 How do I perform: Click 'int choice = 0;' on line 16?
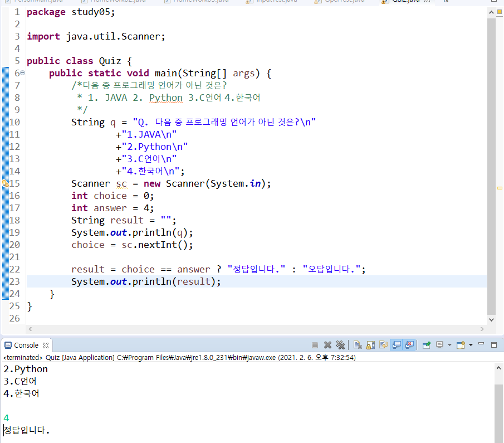click(x=112, y=196)
